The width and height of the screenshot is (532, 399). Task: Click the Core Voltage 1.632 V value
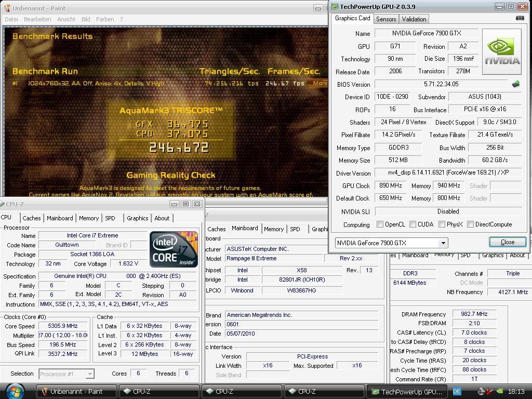tap(128, 263)
